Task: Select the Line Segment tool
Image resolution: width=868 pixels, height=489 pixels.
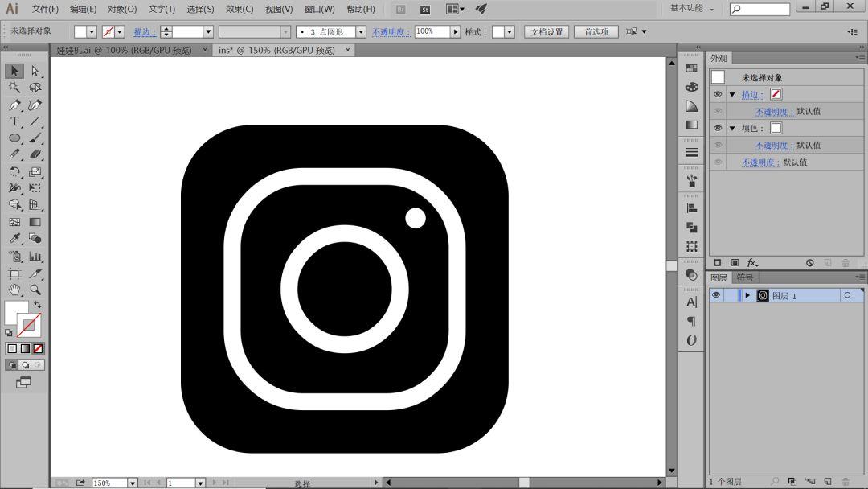Action: coord(35,121)
